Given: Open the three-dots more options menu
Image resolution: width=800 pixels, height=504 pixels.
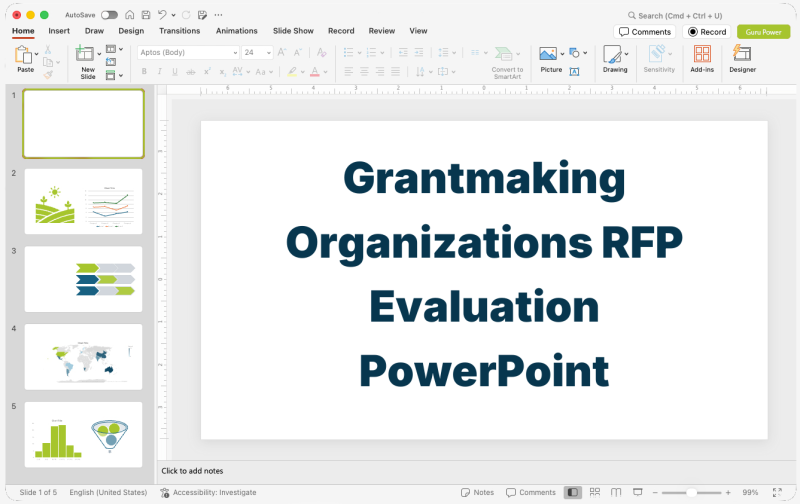Looking at the screenshot, I should pyautogui.click(x=218, y=15).
